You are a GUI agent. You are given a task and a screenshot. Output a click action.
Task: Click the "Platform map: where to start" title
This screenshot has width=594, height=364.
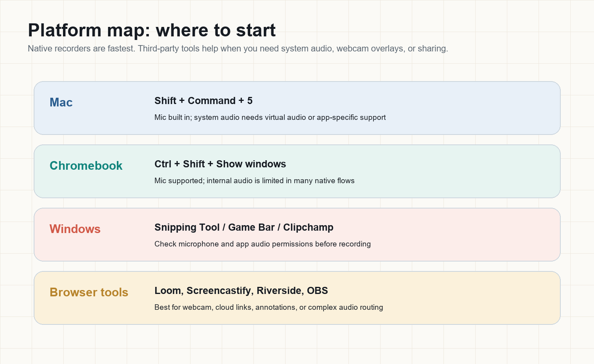tap(152, 30)
